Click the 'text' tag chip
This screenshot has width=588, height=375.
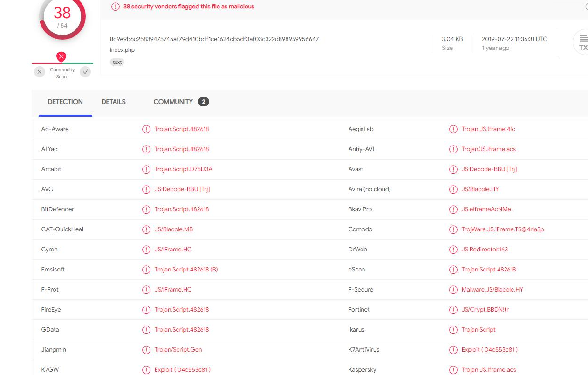(117, 62)
